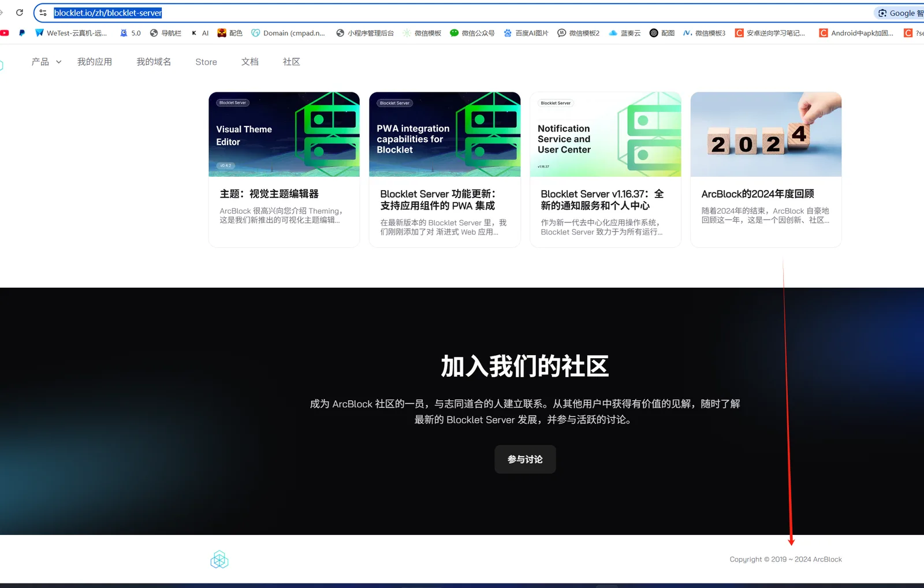The height and width of the screenshot is (588, 924).
Task: Open the 微信模板3 bookmark
Action: [x=705, y=33]
